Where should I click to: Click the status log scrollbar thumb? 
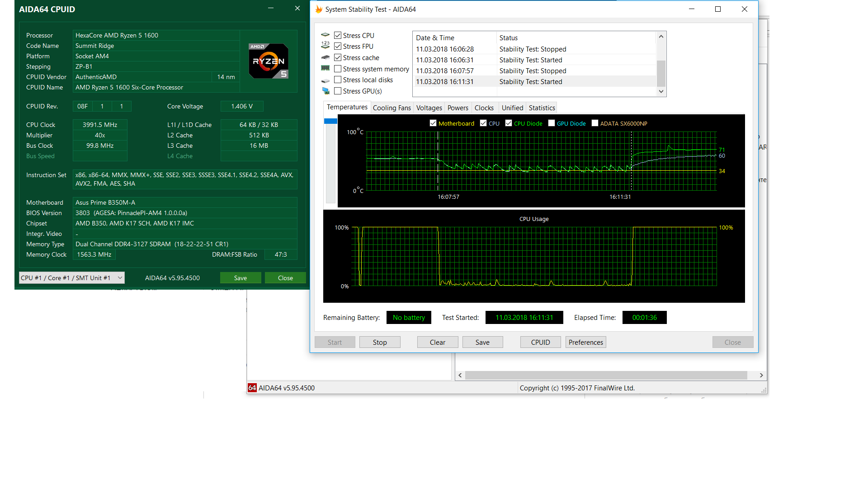click(x=661, y=73)
